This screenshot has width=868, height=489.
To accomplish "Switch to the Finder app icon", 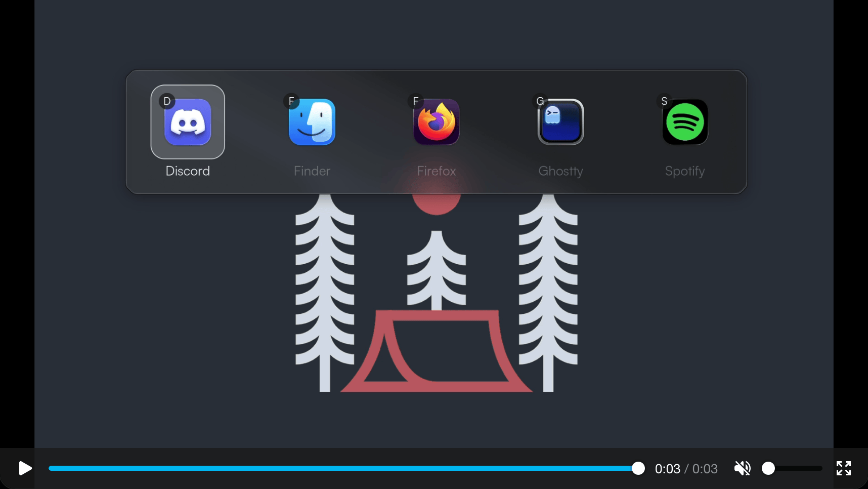I will [312, 122].
